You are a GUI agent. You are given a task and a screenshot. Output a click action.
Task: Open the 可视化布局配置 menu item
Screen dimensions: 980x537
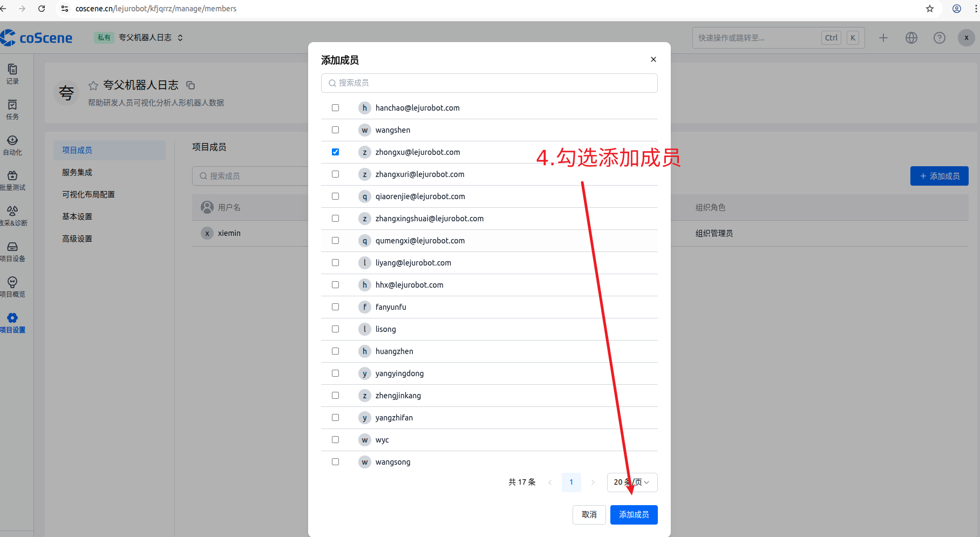point(88,194)
